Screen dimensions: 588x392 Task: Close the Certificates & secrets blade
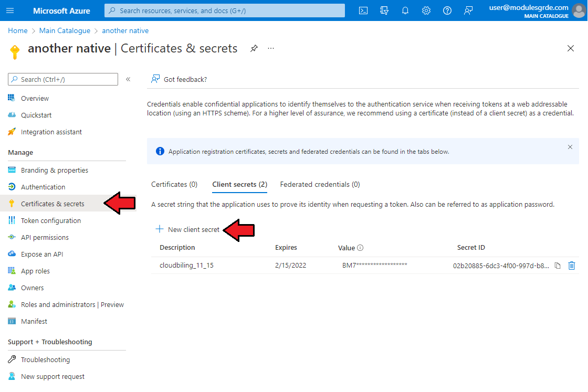click(x=570, y=48)
